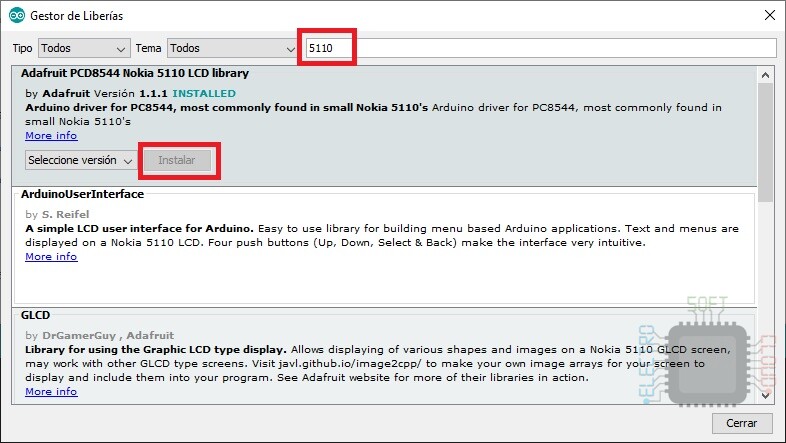Image resolution: width=786 pixels, height=443 pixels.
Task: Click the Cerrar button
Action: click(741, 423)
